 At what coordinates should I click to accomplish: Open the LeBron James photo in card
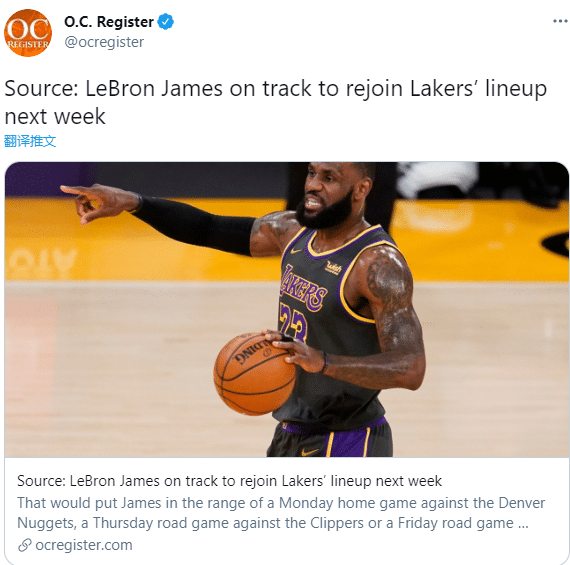(x=286, y=309)
